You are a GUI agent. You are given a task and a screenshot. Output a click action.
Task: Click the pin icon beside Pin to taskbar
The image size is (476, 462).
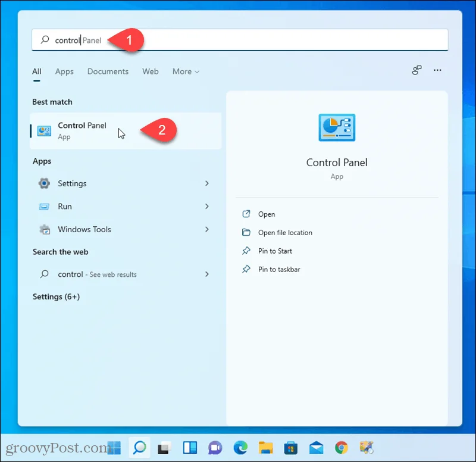[x=246, y=269]
